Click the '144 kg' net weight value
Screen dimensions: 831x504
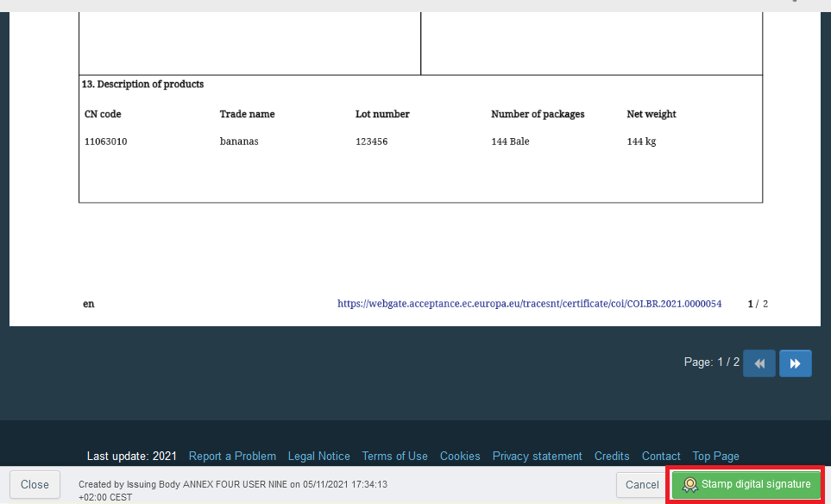[641, 142]
